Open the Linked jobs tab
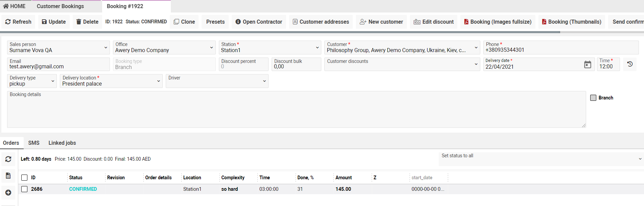644x206 pixels. (x=62, y=143)
